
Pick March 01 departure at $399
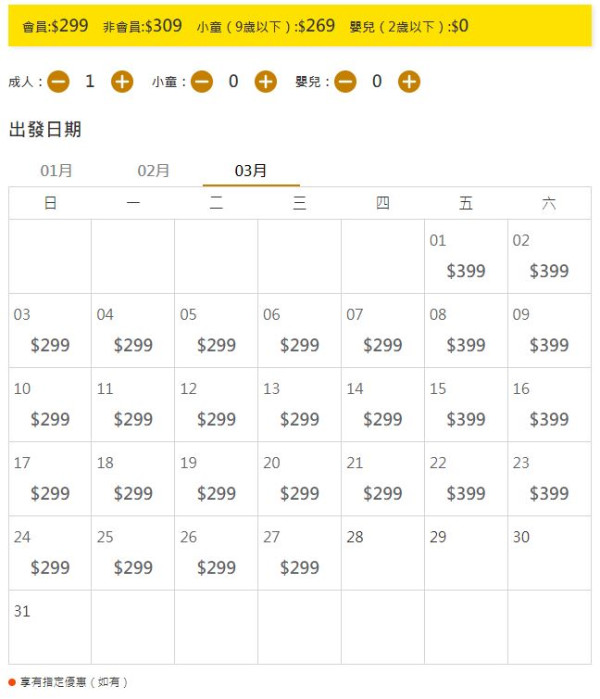[x=466, y=257]
